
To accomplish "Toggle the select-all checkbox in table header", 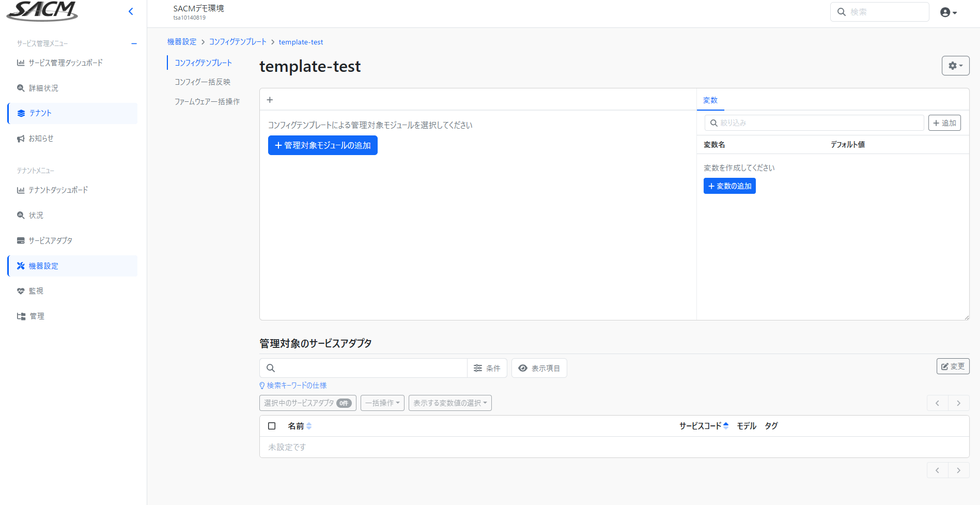I will tap(272, 426).
